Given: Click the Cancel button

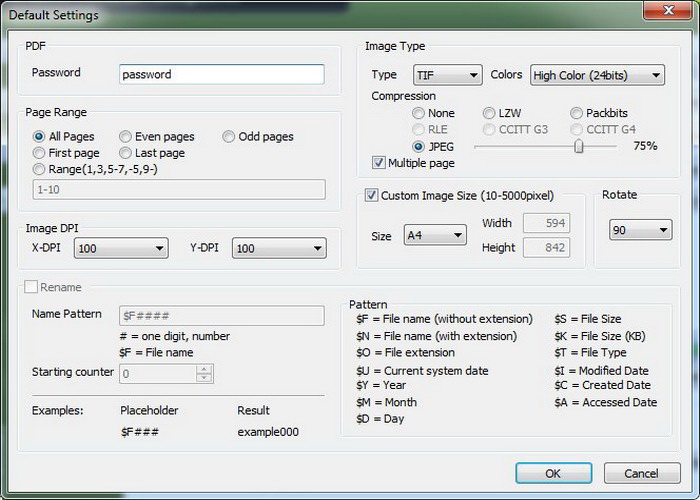Looking at the screenshot, I should 642,473.
